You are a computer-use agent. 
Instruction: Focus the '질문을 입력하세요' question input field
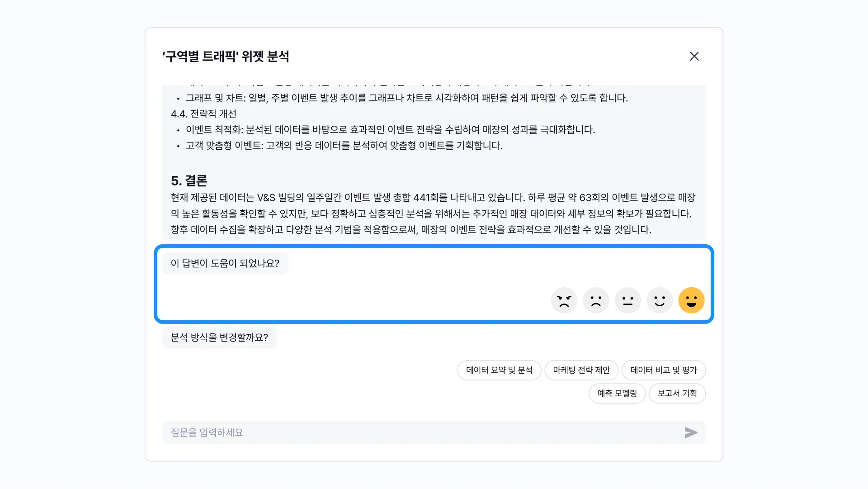coord(420,432)
